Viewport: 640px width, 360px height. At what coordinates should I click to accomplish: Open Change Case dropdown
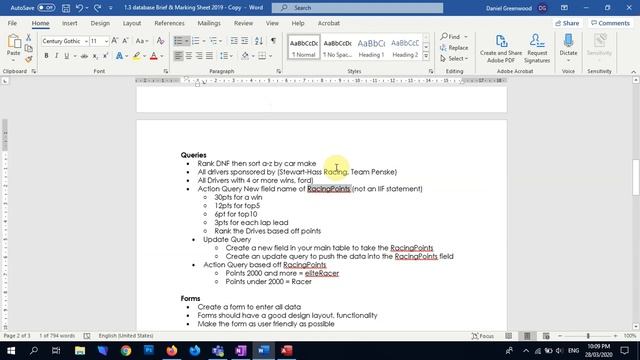142,41
